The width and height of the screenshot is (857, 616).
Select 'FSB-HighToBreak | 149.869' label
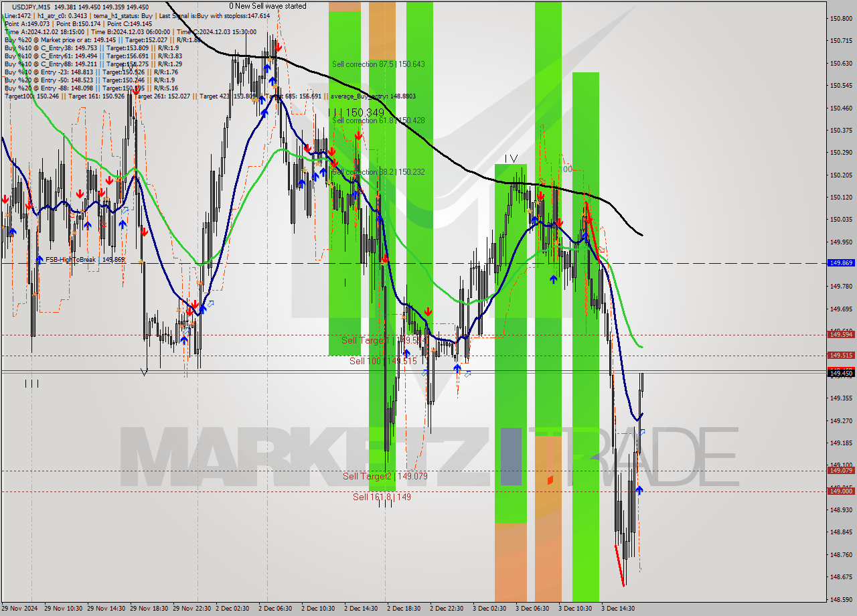click(x=84, y=259)
